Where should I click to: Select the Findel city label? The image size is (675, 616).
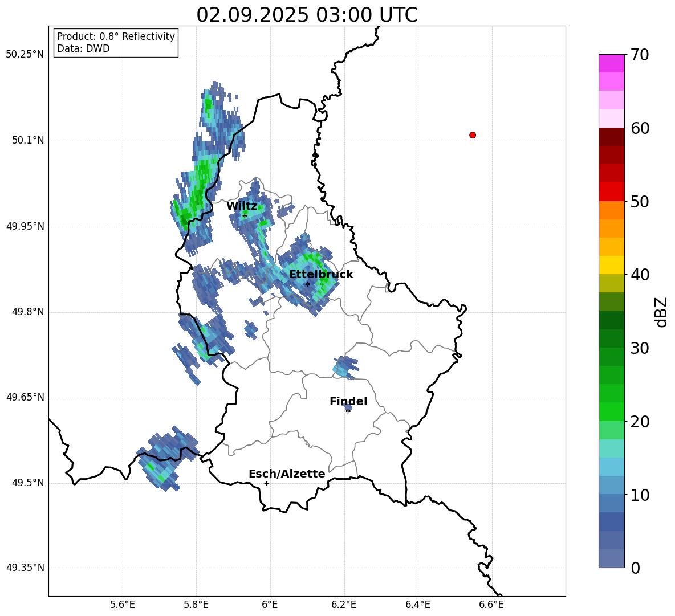coord(348,401)
